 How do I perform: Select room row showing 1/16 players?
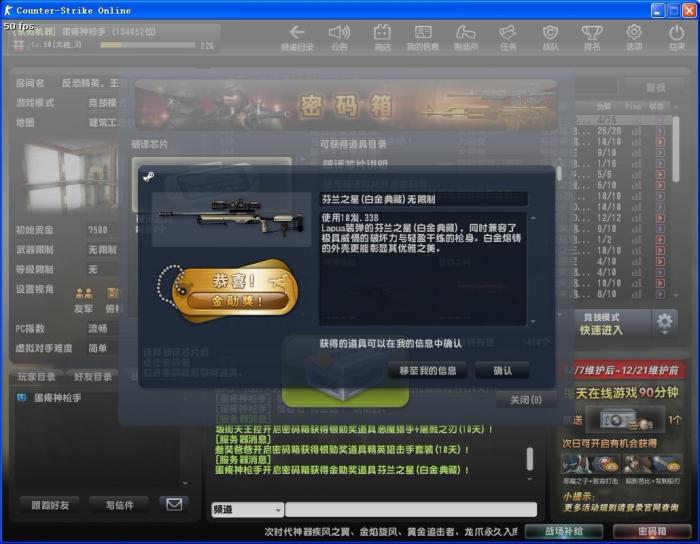tap(621, 163)
